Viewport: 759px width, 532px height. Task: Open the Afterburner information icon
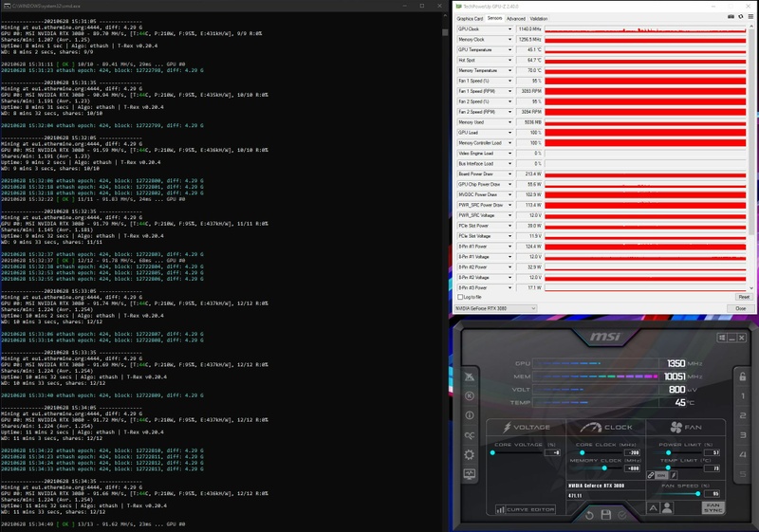[x=469, y=415]
